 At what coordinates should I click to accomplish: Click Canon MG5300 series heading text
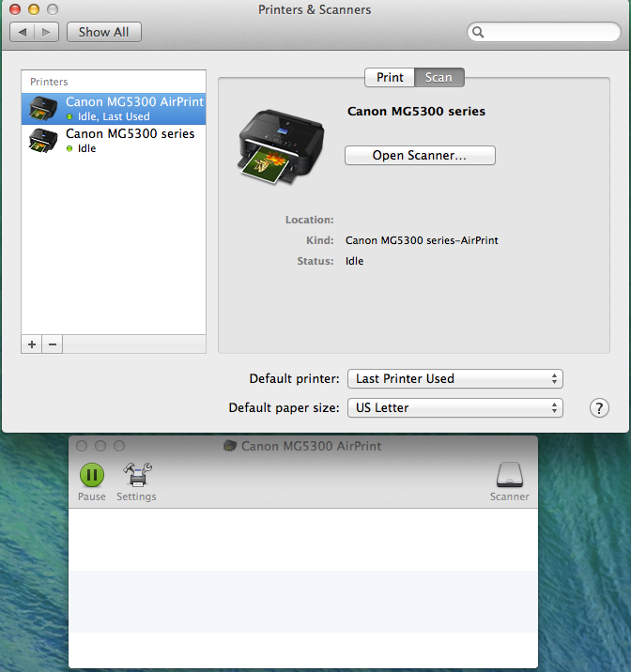(x=416, y=112)
